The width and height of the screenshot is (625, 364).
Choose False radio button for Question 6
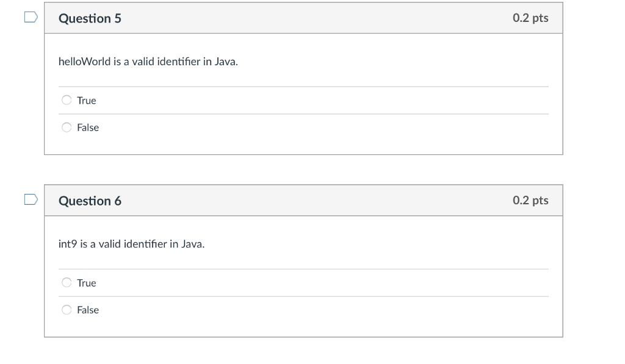tap(67, 310)
